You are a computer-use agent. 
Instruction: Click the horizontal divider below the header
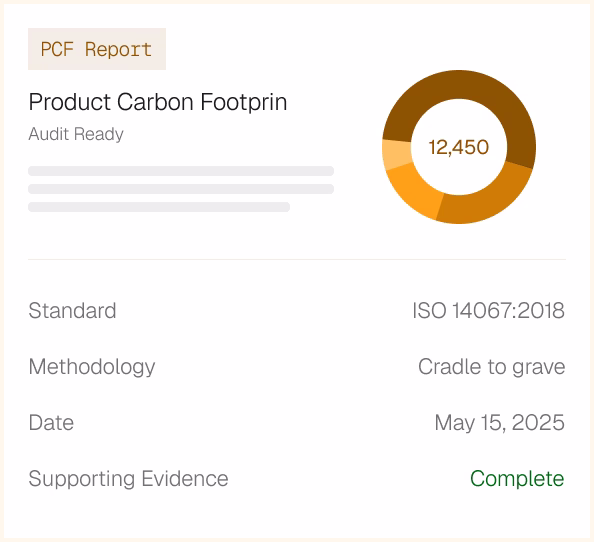pyautogui.click(x=297, y=260)
